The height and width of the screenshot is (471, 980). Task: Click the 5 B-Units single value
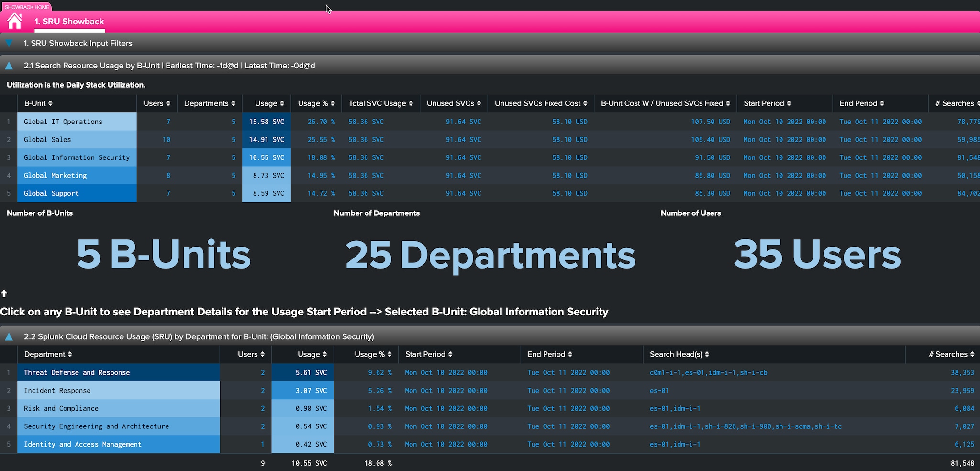164,254
